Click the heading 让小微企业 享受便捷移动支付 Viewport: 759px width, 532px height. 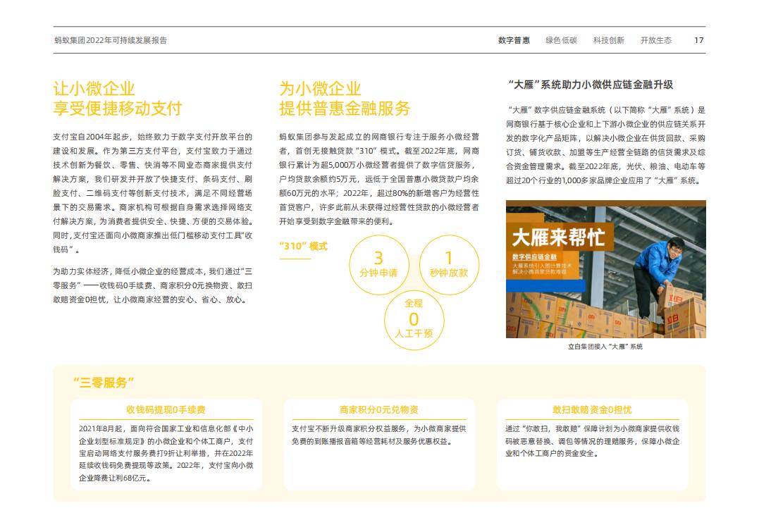118,99
